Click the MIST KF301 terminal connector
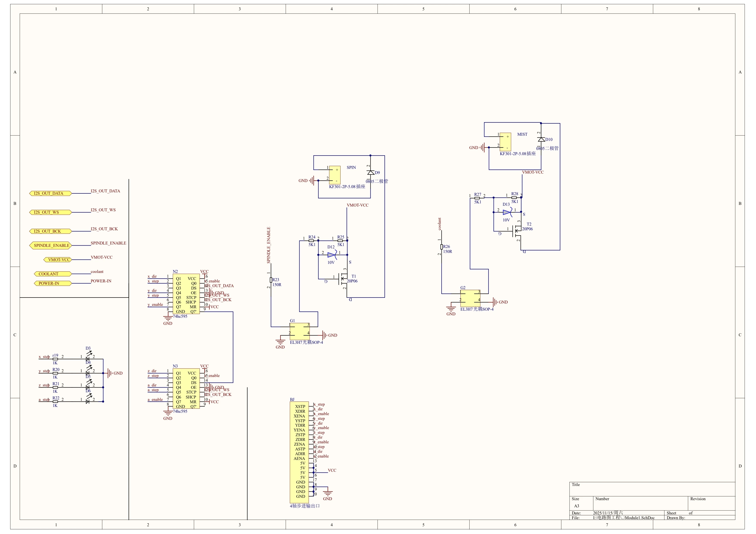Image resolution: width=756 pixels, height=534 pixels. point(505,142)
